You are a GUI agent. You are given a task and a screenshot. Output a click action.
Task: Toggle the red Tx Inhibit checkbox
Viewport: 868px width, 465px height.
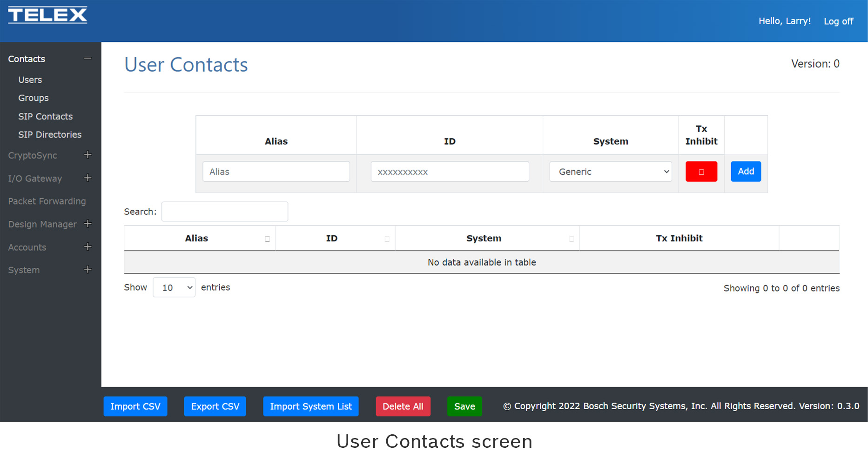click(701, 172)
